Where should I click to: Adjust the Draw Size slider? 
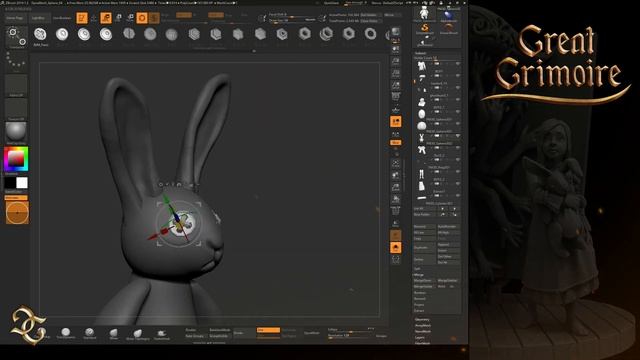point(292,20)
